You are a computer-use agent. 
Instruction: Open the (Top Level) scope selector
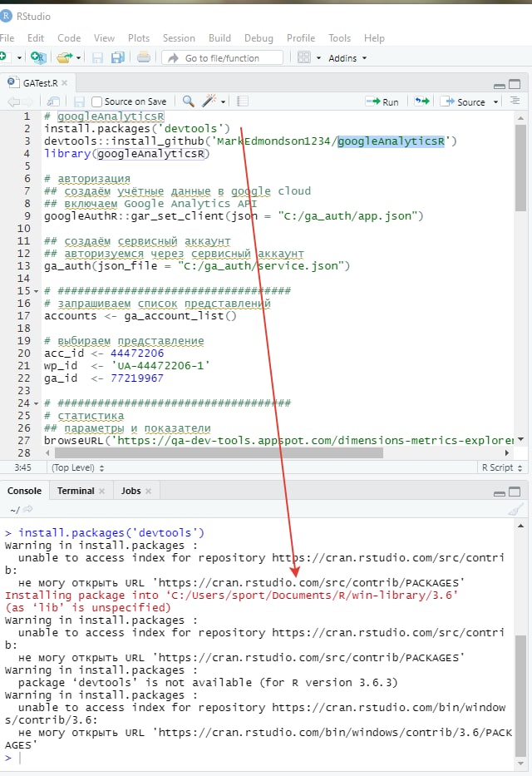point(77,467)
